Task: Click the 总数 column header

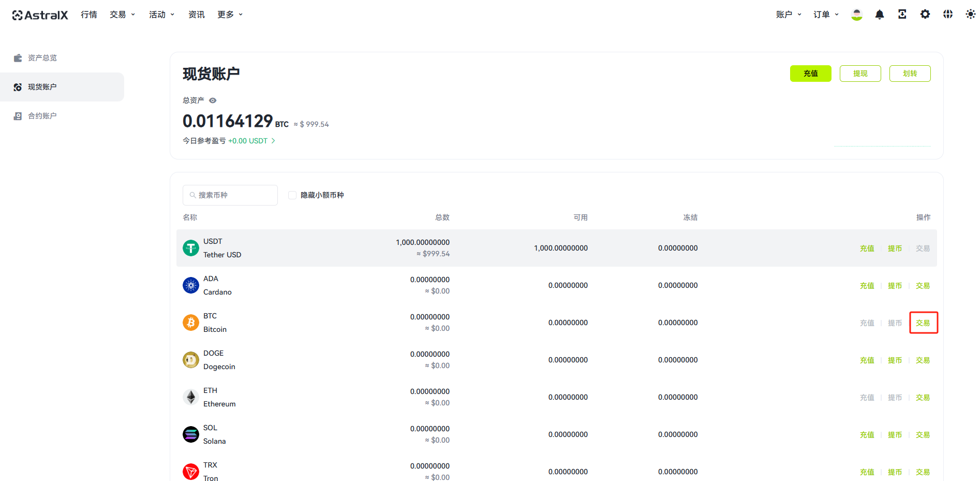Action: click(442, 217)
